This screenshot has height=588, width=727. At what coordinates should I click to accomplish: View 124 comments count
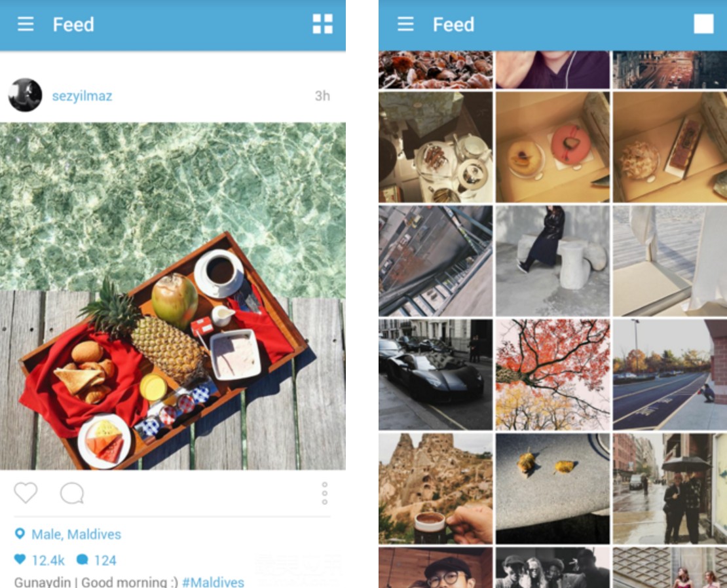click(105, 560)
